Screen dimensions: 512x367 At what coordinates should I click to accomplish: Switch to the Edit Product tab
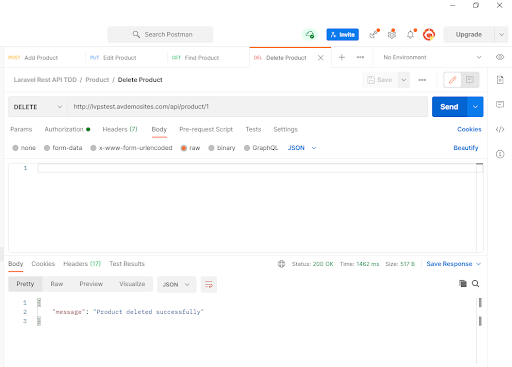coord(113,58)
